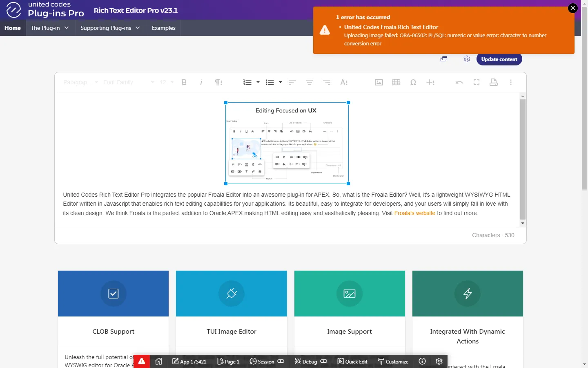The height and width of the screenshot is (368, 588).
Task: Open the Examples tab in navigation
Action: coord(163,28)
